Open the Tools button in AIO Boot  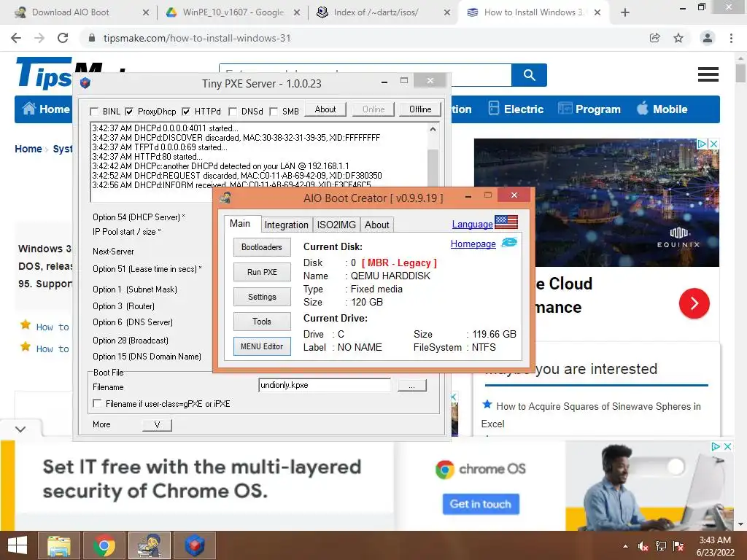click(262, 322)
